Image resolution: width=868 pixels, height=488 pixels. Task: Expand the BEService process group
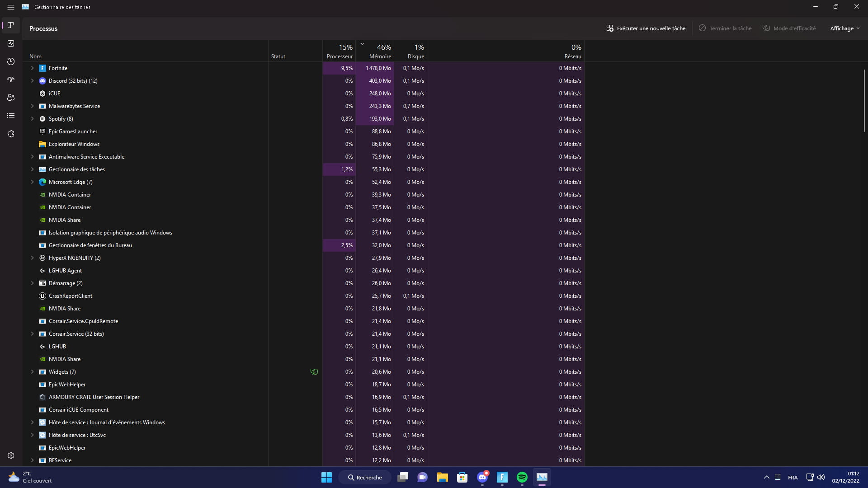(x=32, y=460)
